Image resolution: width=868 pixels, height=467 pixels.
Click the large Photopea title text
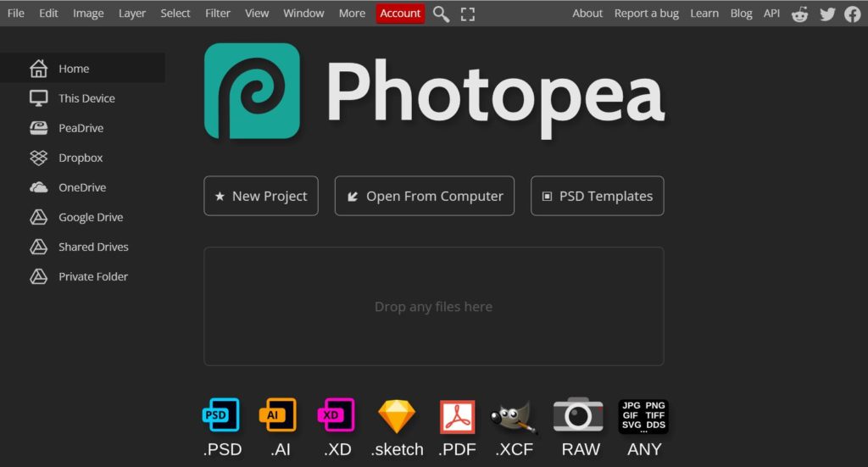[495, 98]
